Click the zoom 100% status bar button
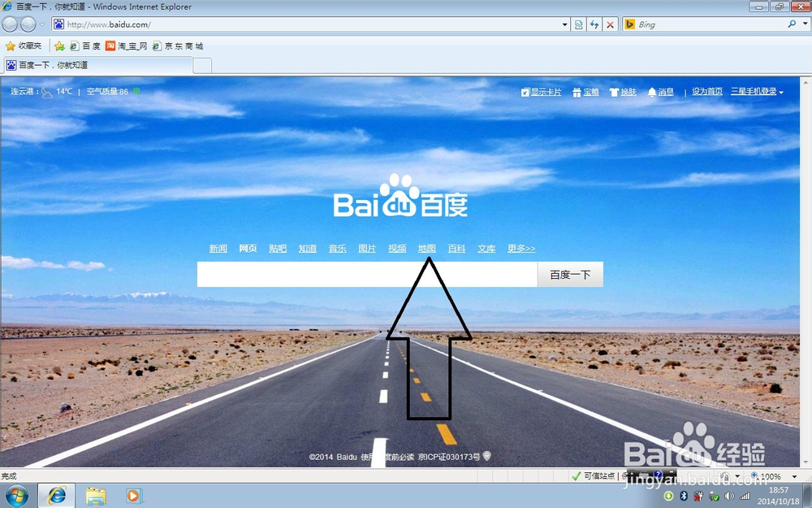The image size is (812, 508). (767, 475)
